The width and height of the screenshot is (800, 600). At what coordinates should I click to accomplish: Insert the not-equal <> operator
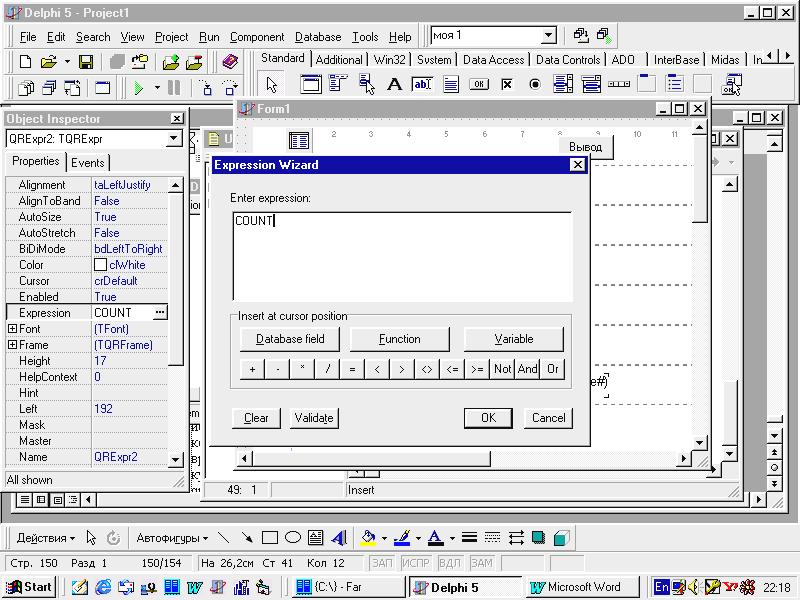[427, 369]
